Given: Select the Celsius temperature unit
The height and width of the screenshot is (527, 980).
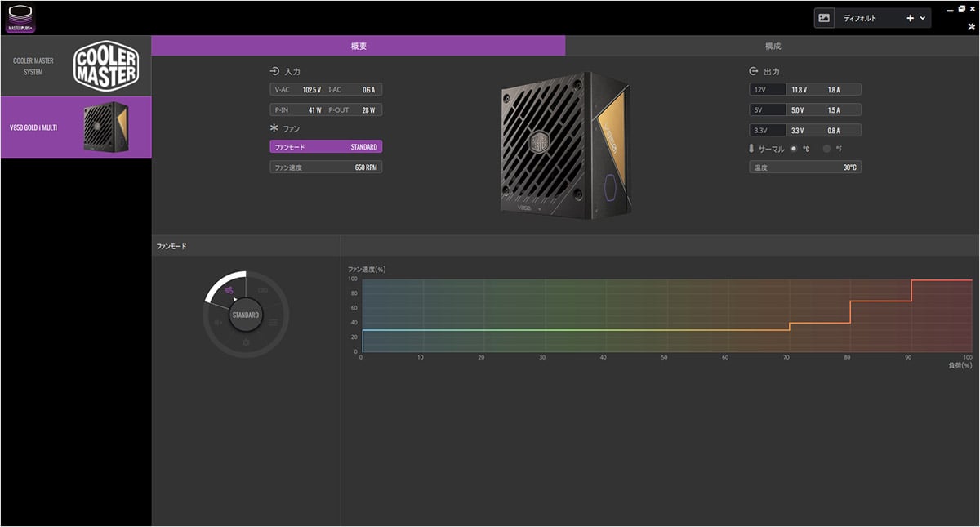Looking at the screenshot, I should 794,149.
